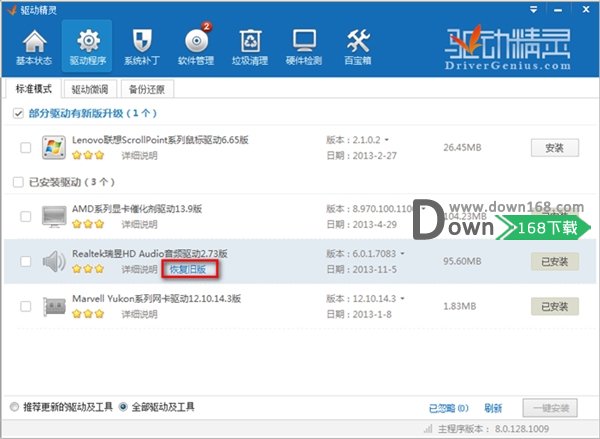Screen dimensions: 600x439
Task: Click the 1.83MB size value
Action: point(460,306)
